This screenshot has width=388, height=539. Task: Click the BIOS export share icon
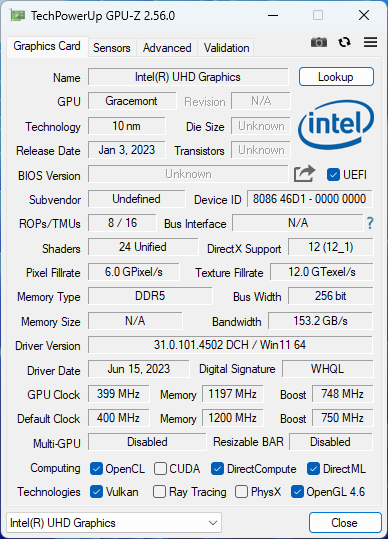pyautogui.click(x=304, y=174)
